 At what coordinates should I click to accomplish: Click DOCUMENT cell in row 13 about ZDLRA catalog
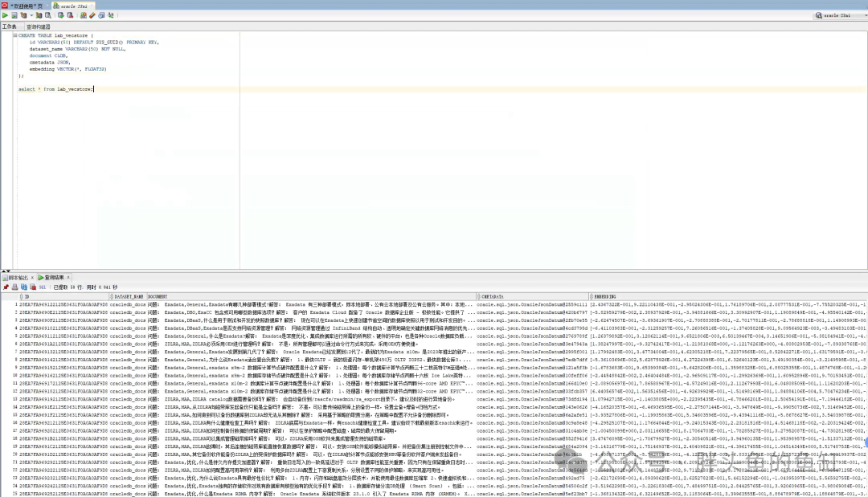[x=311, y=399]
